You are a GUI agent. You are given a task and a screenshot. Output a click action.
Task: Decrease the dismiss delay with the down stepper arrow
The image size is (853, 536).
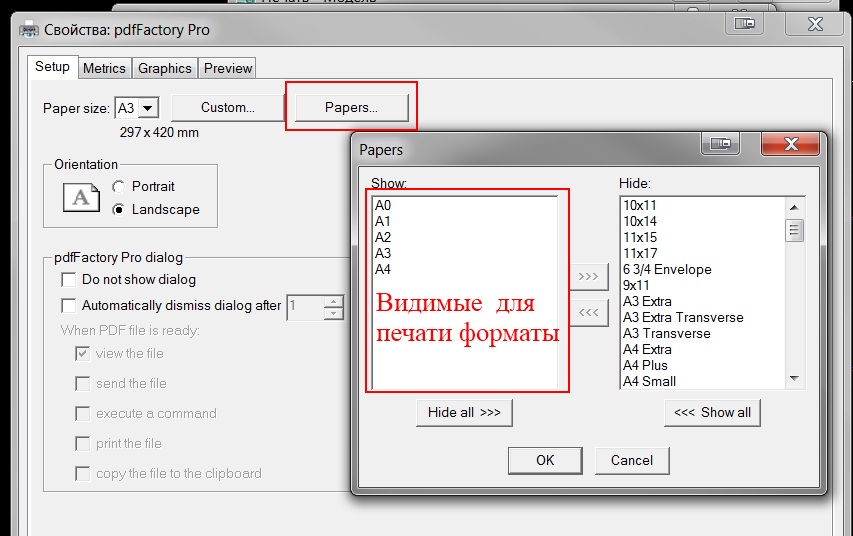pos(333,313)
